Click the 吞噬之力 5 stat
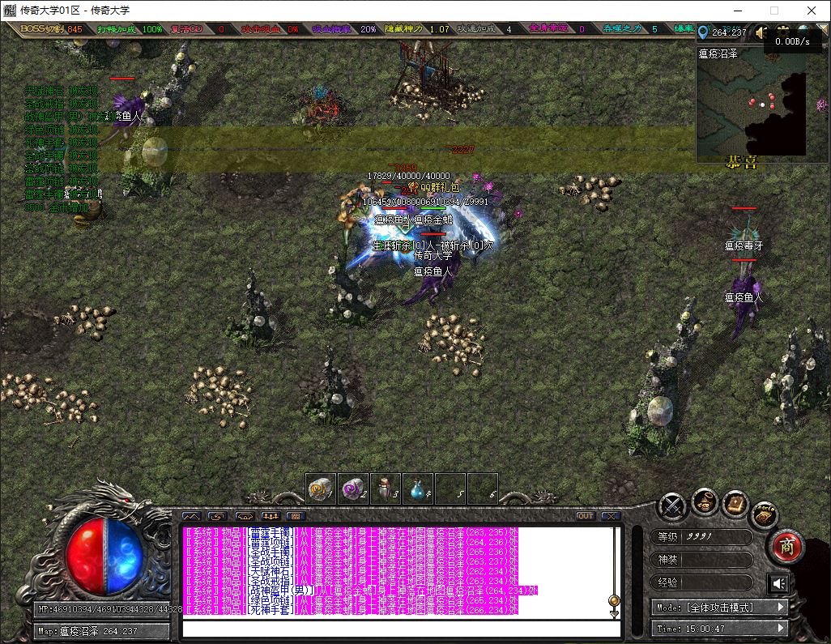The image size is (831, 644). [630, 28]
